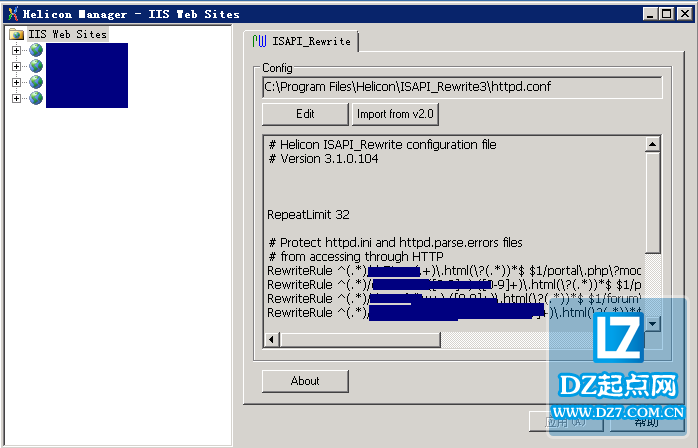Image resolution: width=698 pixels, height=448 pixels.
Task: Select the IIS Web Sites root node
Action: [x=67, y=34]
